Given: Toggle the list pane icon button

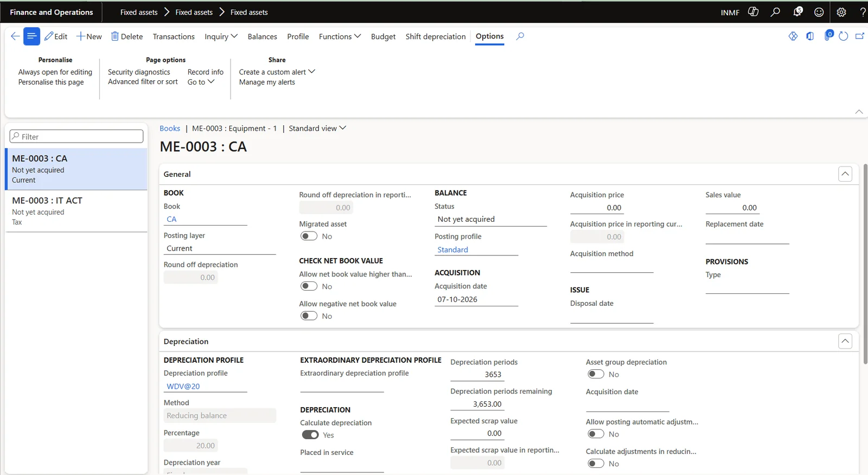Looking at the screenshot, I should tap(31, 36).
